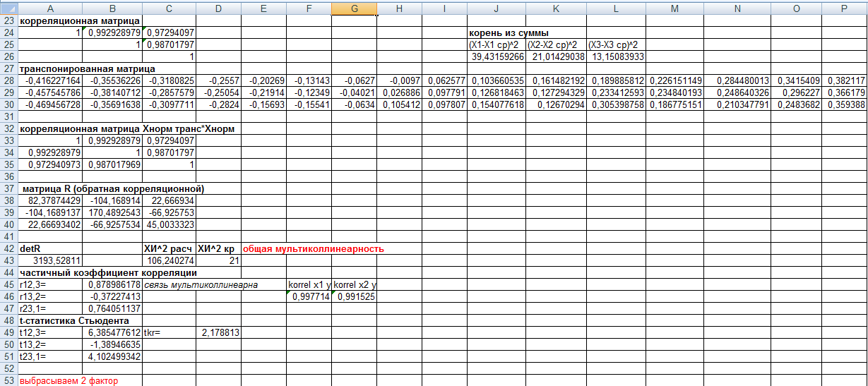Select row 42 header
The height and width of the screenshot is (386, 868).
[x=9, y=249]
